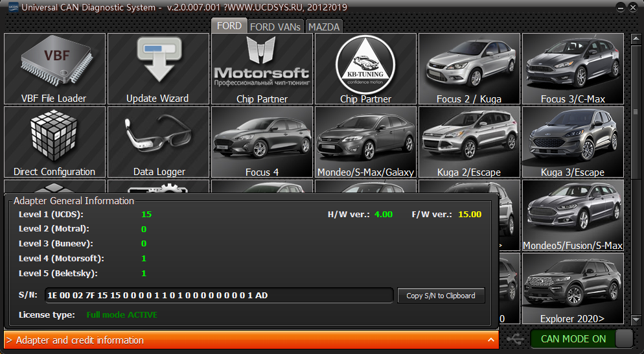Click the Level 1 value 15
Screen dimensions: 644x354
[x=146, y=214]
